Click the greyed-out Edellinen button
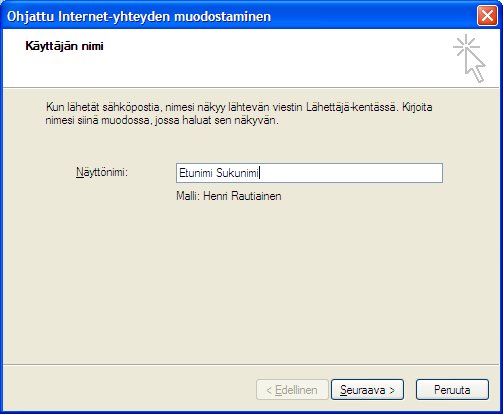This screenshot has height=414, width=503. click(x=292, y=390)
